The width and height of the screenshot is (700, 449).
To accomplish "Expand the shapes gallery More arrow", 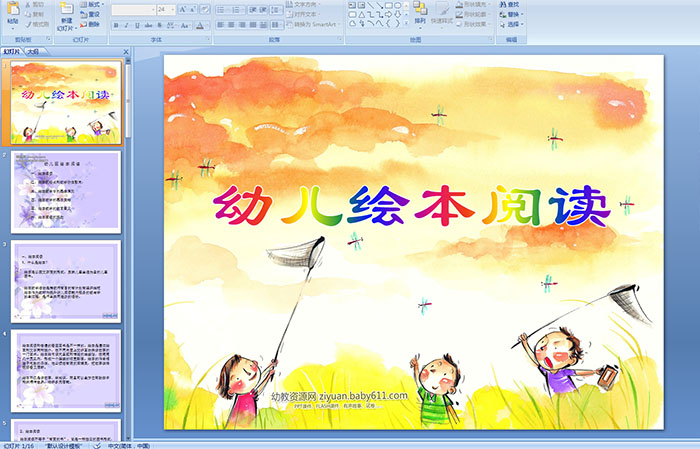I will [406, 23].
